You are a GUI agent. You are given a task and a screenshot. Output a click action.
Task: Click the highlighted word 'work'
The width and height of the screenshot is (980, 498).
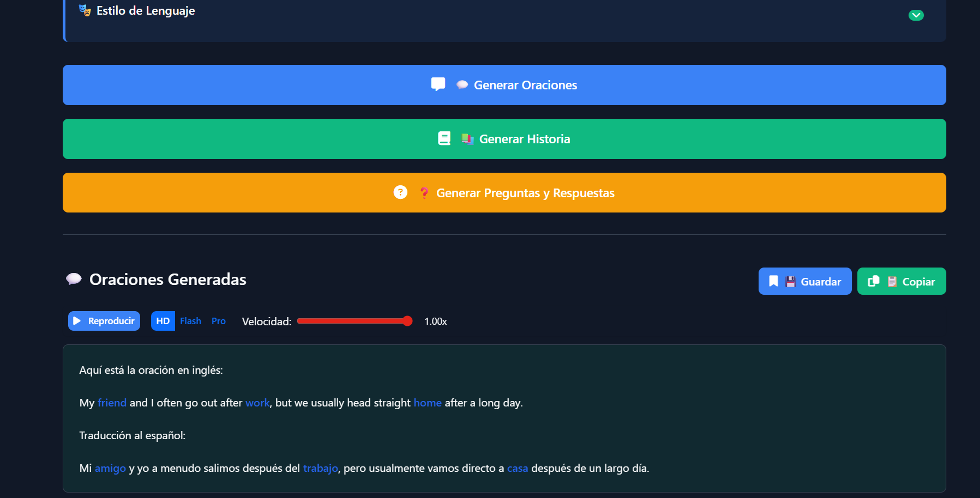(257, 403)
